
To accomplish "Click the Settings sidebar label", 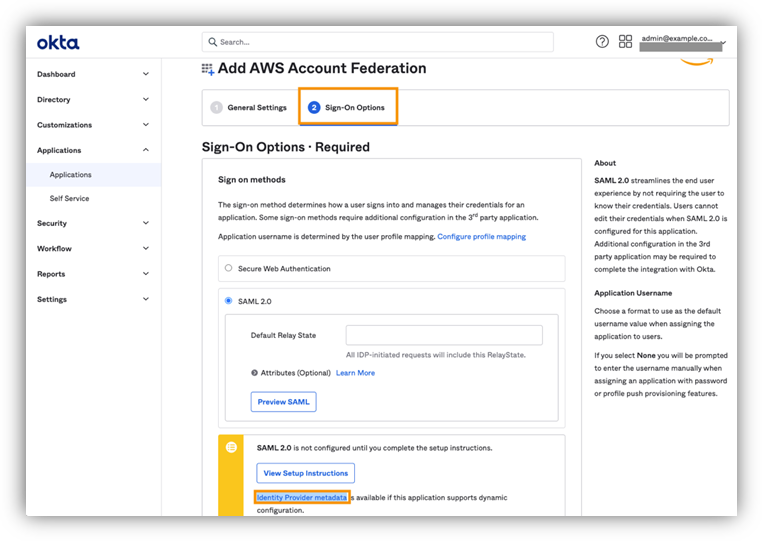I will (52, 299).
